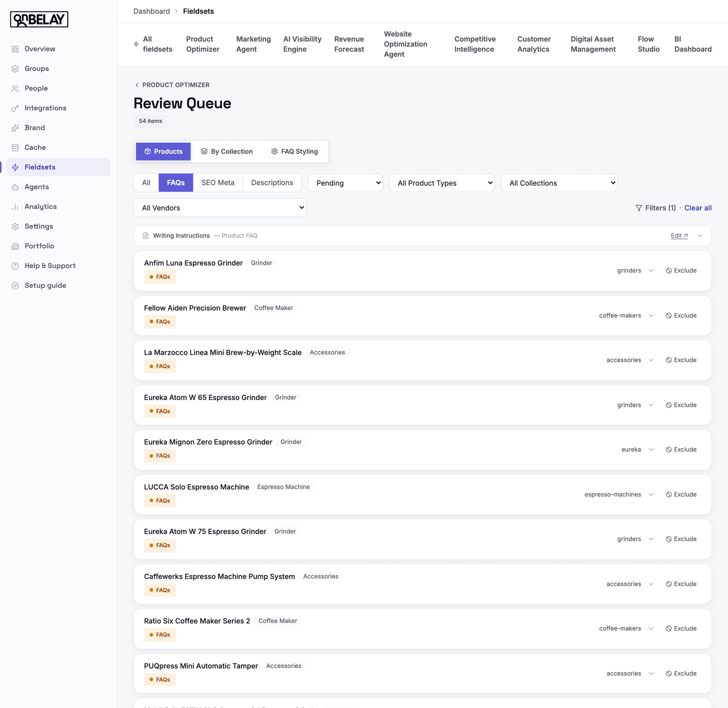Click the back chevron beside PRODUCT OPTIMIZER
Screen dimensions: 728x708
[137, 85]
